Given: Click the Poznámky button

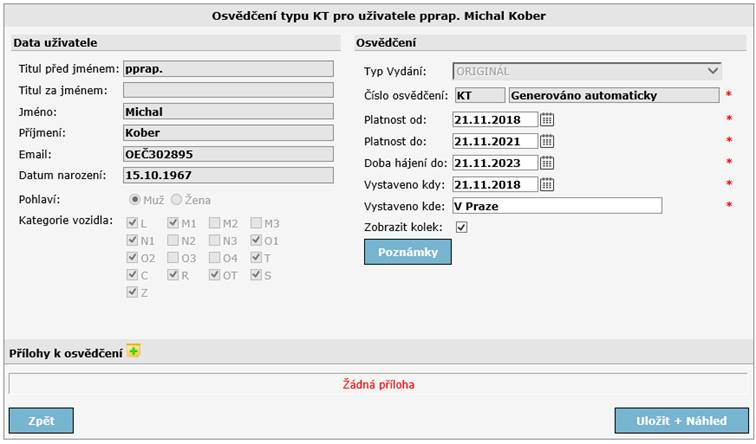Looking at the screenshot, I should (407, 252).
